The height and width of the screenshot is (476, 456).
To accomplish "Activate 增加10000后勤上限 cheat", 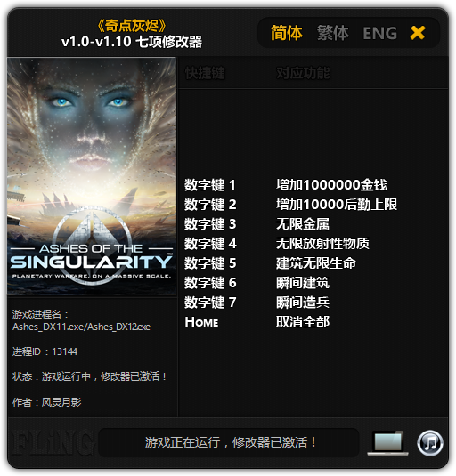I will point(337,205).
